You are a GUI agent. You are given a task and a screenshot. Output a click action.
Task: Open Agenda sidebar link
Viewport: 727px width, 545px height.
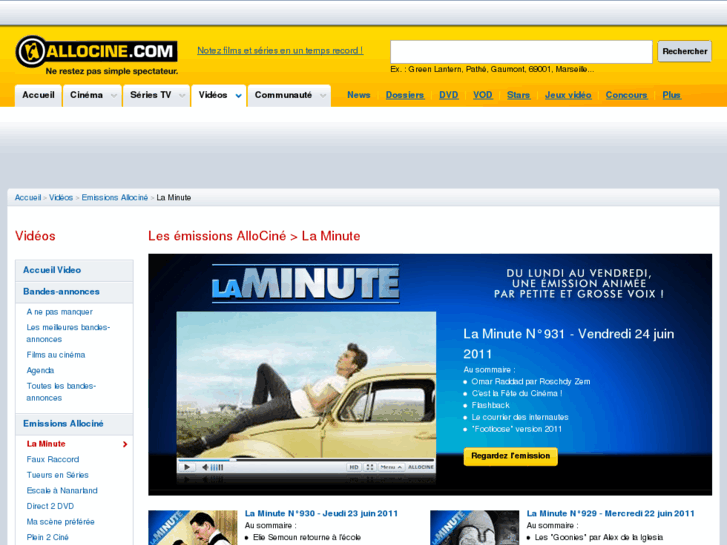[40, 371]
